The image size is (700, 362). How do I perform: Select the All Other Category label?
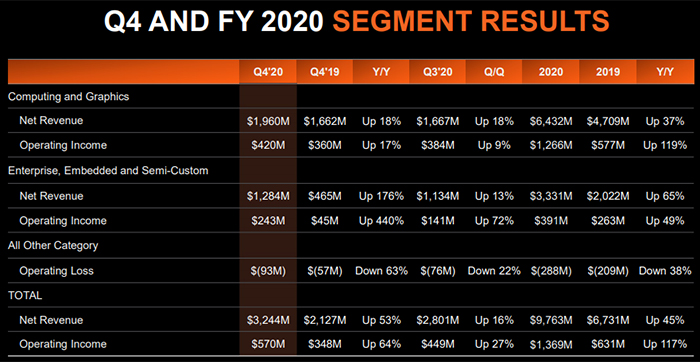coord(53,245)
